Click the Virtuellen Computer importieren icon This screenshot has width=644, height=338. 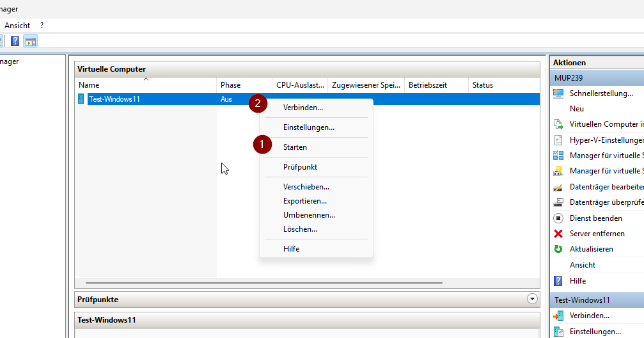[x=558, y=124]
